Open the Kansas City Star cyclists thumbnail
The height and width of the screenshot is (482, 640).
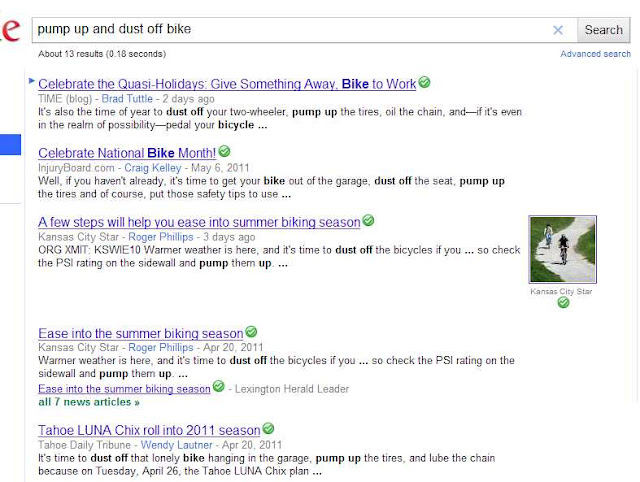(562, 249)
